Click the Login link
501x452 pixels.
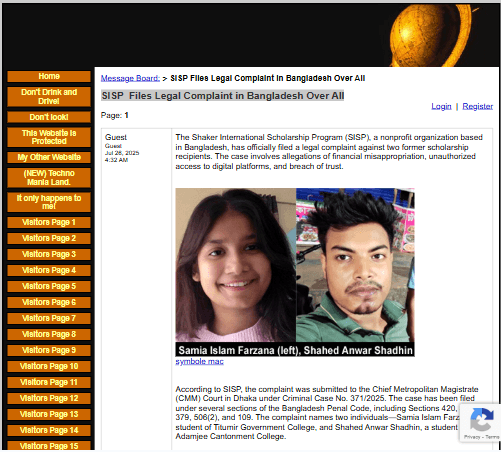coord(441,106)
